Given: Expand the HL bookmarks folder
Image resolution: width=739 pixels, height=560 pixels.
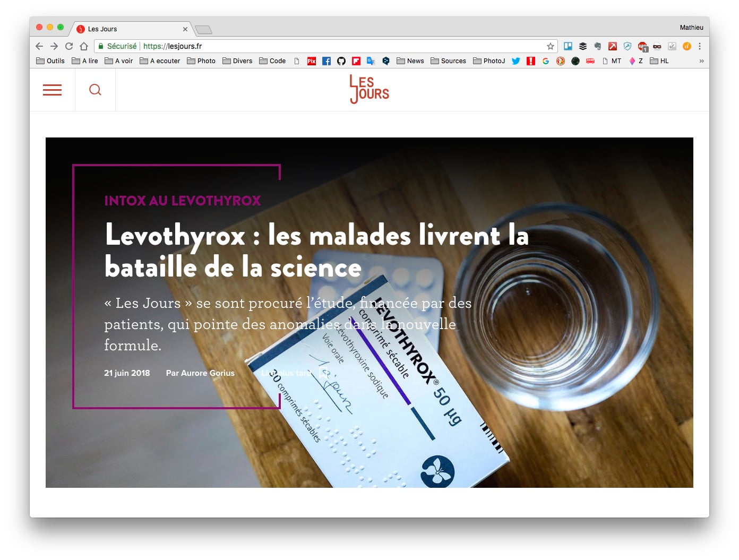Looking at the screenshot, I should tap(659, 61).
